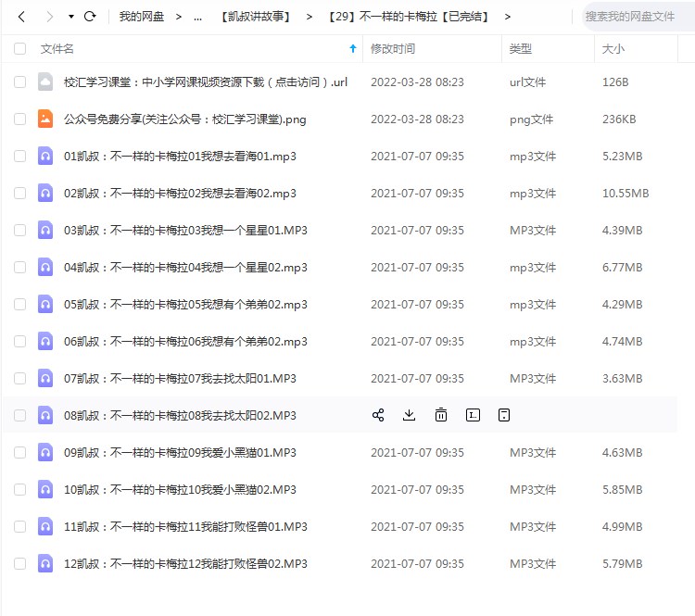The image size is (695, 616).
Task: Expand the arrow after 【凯叔讲故事】 breadcrumb
Action: [x=309, y=17]
